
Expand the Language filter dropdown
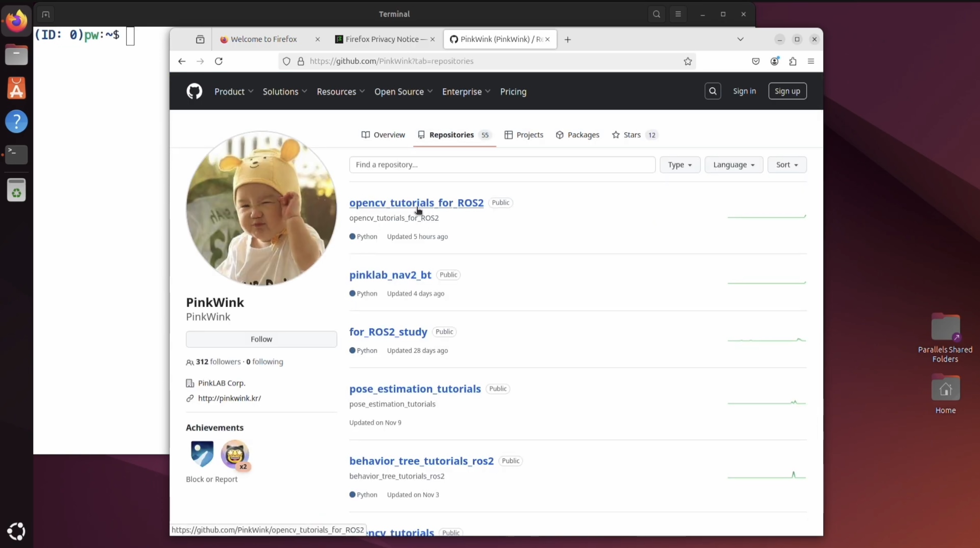click(733, 165)
